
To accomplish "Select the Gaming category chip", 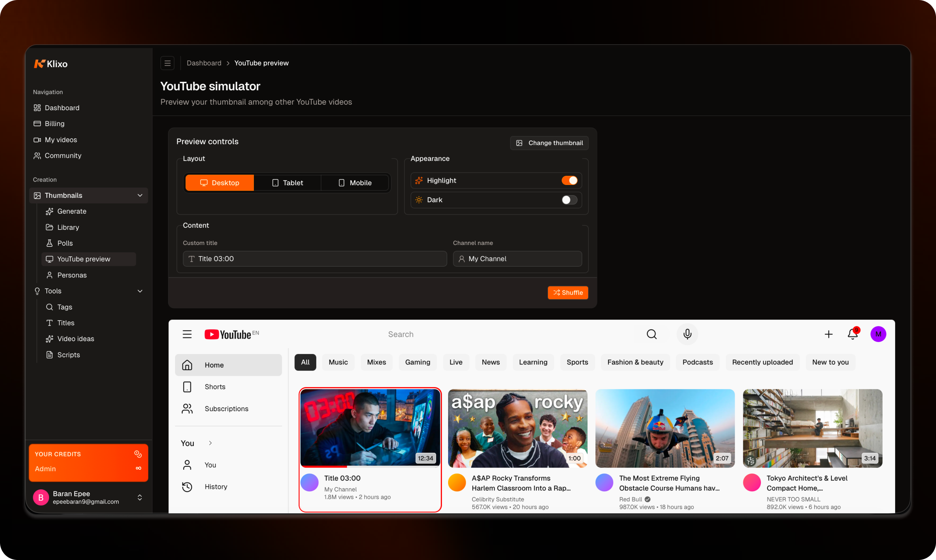I will coord(418,362).
